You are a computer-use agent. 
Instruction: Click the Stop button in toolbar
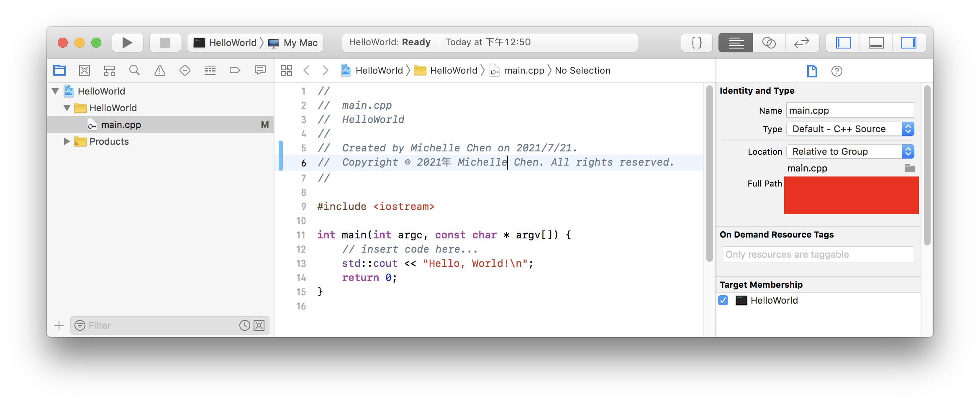tap(165, 43)
